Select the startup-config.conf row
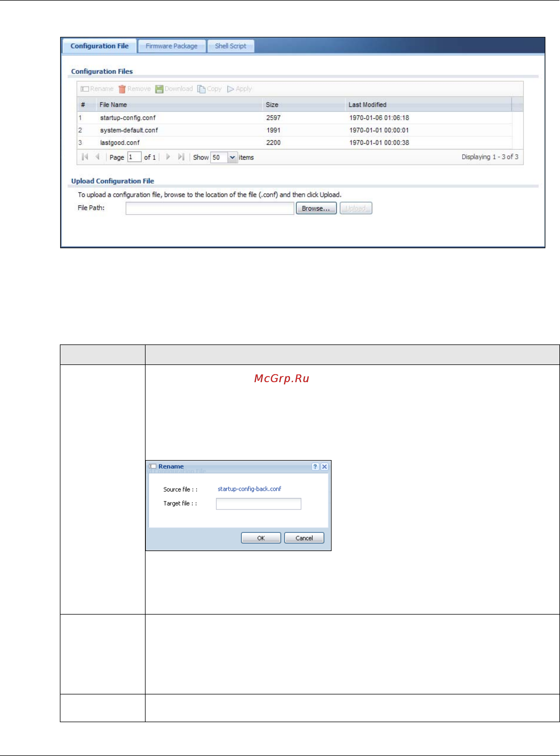 [x=294, y=118]
